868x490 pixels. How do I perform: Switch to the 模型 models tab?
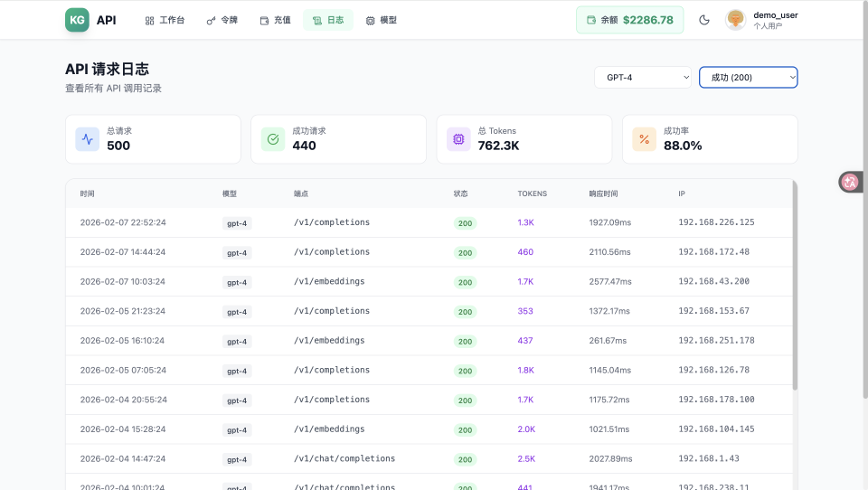pos(382,20)
